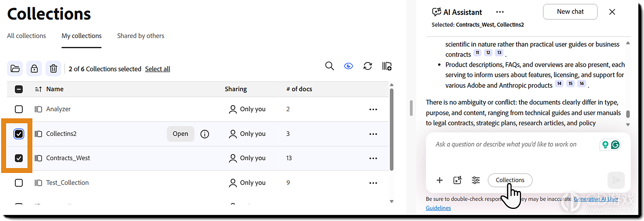Open more options for Collectins2 row
Image resolution: width=644 pixels, height=221 pixels.
click(373, 134)
